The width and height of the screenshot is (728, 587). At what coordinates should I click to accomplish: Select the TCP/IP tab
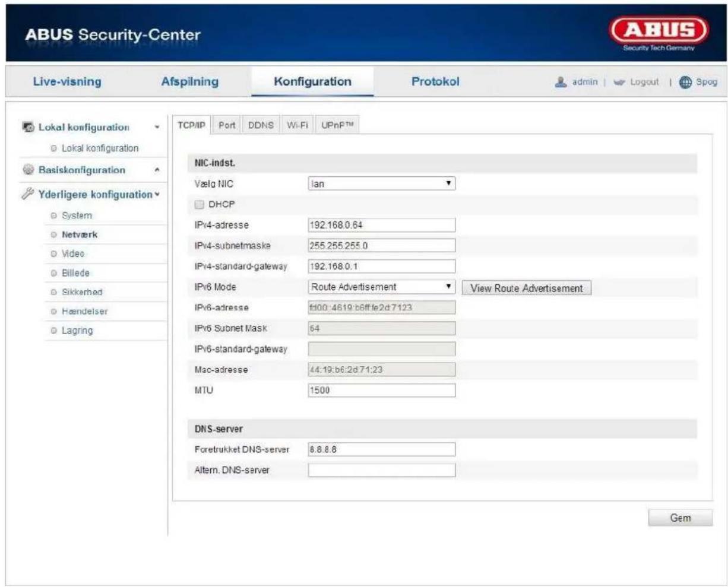191,125
